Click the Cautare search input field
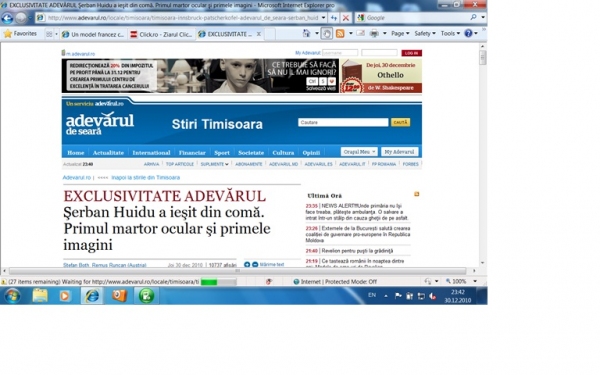The height and width of the screenshot is (375, 600). [343, 122]
